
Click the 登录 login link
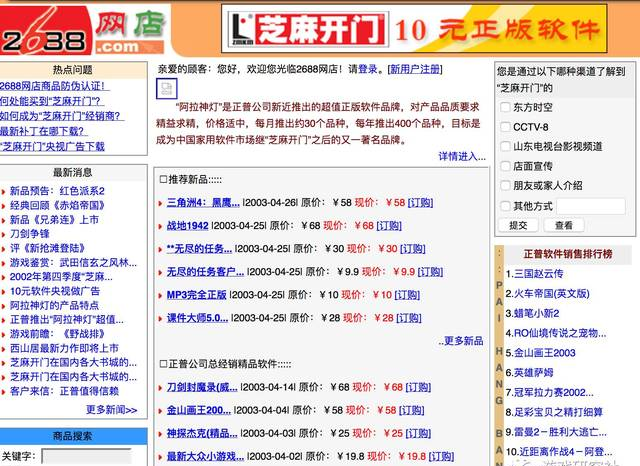pyautogui.click(x=368, y=69)
